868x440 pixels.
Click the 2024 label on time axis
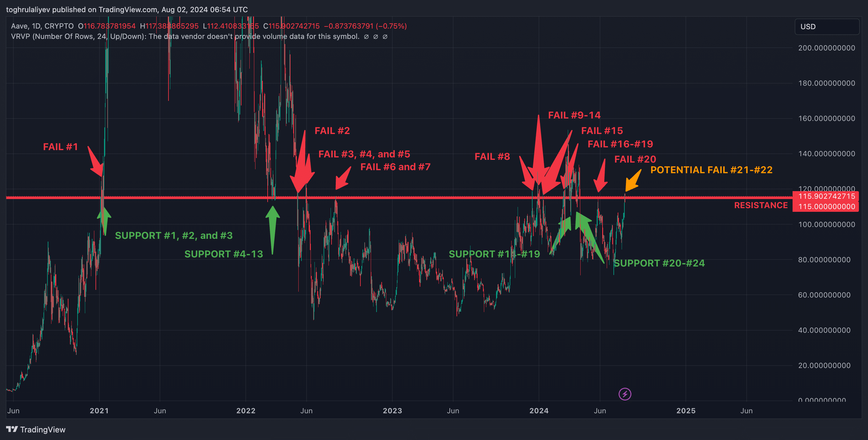pos(539,411)
